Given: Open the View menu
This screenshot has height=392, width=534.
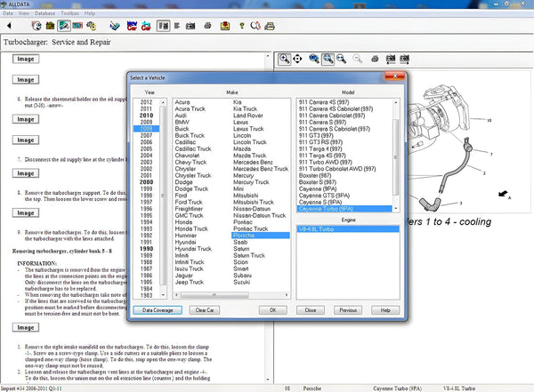Looking at the screenshot, I should coord(23,13).
